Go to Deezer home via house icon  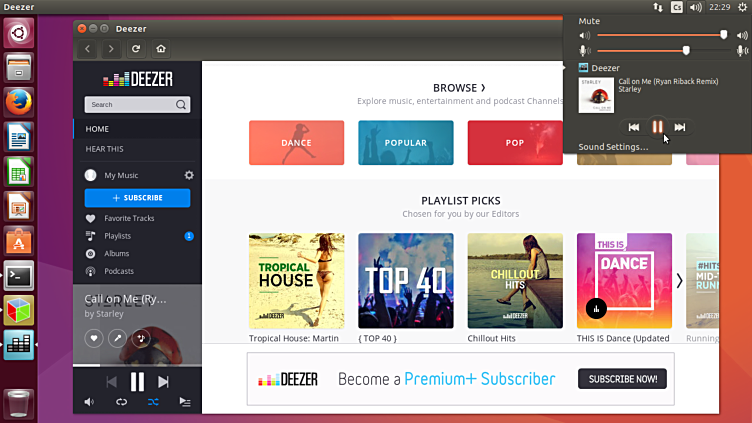[161, 49]
